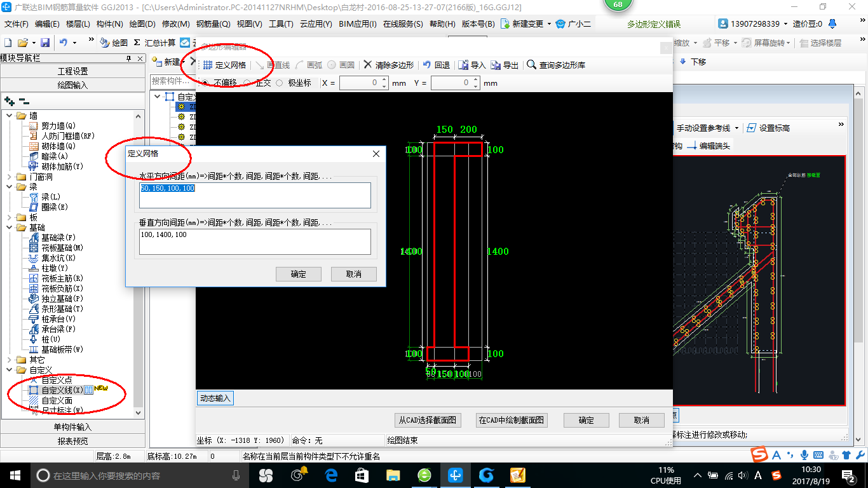Click 确定 in 定义网格 dialog

click(299, 274)
